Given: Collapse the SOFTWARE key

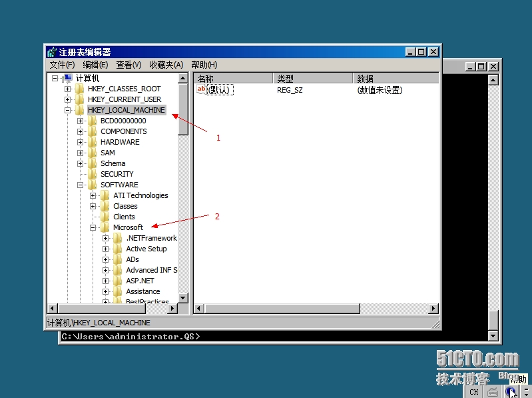Looking at the screenshot, I should (80, 185).
